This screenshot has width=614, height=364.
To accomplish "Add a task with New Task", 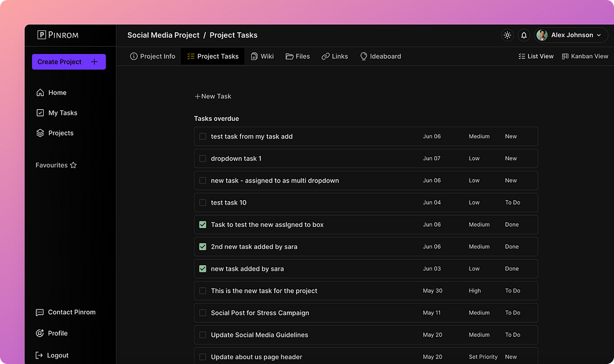I will click(x=213, y=96).
